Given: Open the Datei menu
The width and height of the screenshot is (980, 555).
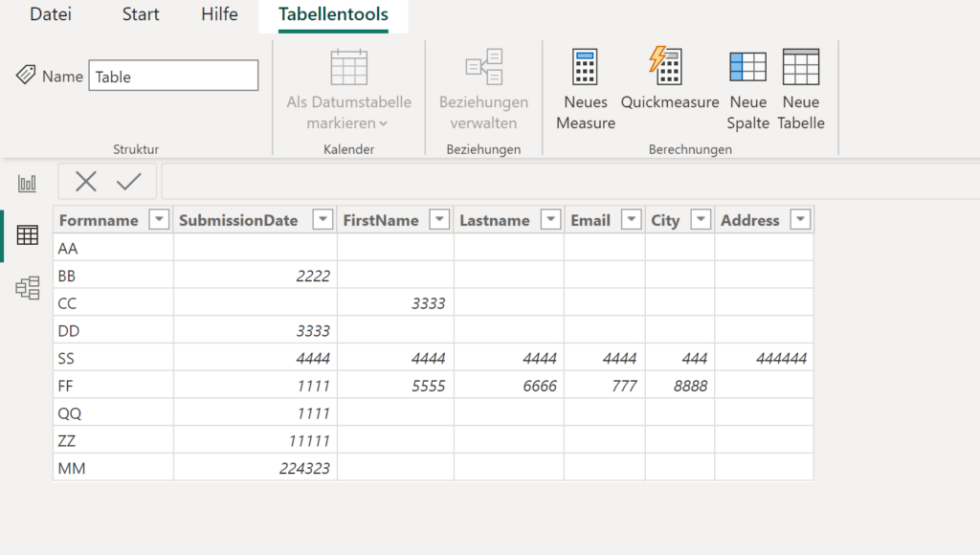Looking at the screenshot, I should [50, 14].
